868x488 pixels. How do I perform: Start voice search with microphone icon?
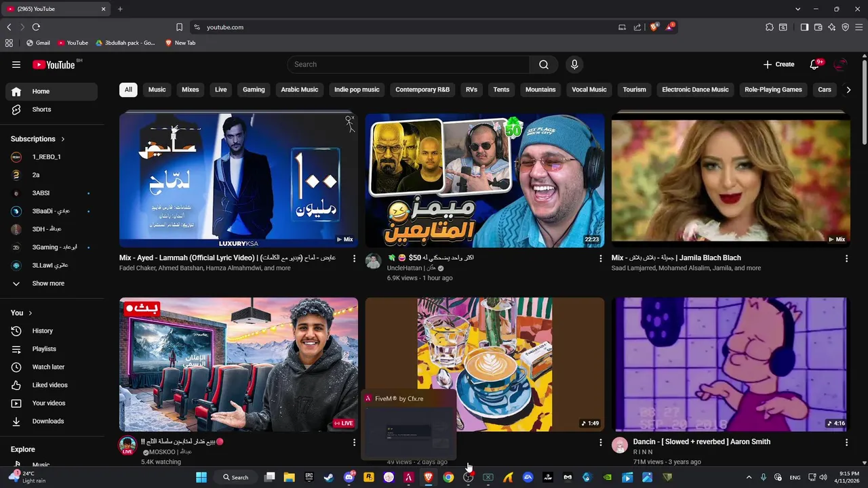(x=574, y=64)
